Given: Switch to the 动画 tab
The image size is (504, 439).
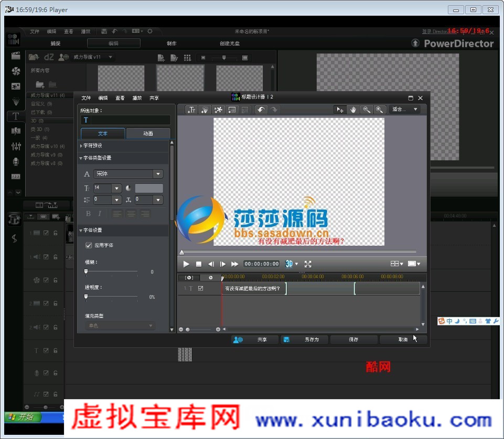Looking at the screenshot, I should click(x=148, y=134).
